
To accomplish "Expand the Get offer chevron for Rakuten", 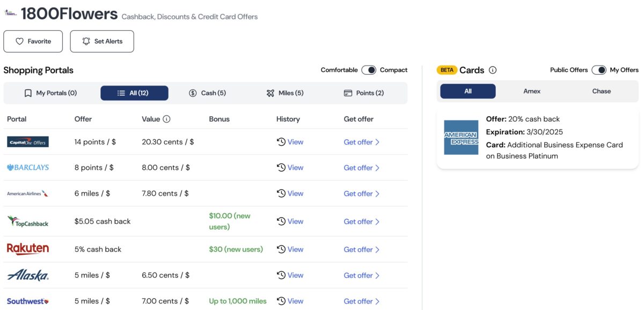I will pos(377,249).
